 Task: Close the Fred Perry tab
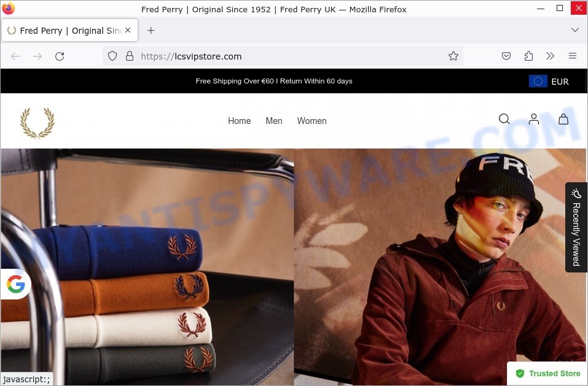click(128, 30)
